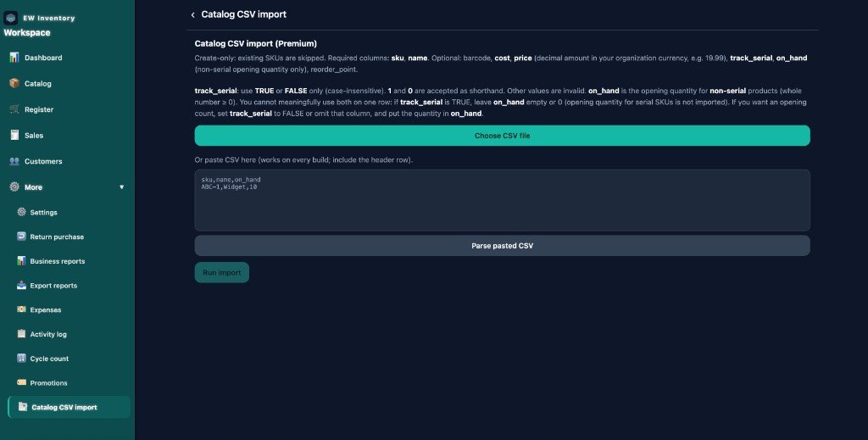
Task: Click the Choose CSV file button
Action: tap(502, 136)
